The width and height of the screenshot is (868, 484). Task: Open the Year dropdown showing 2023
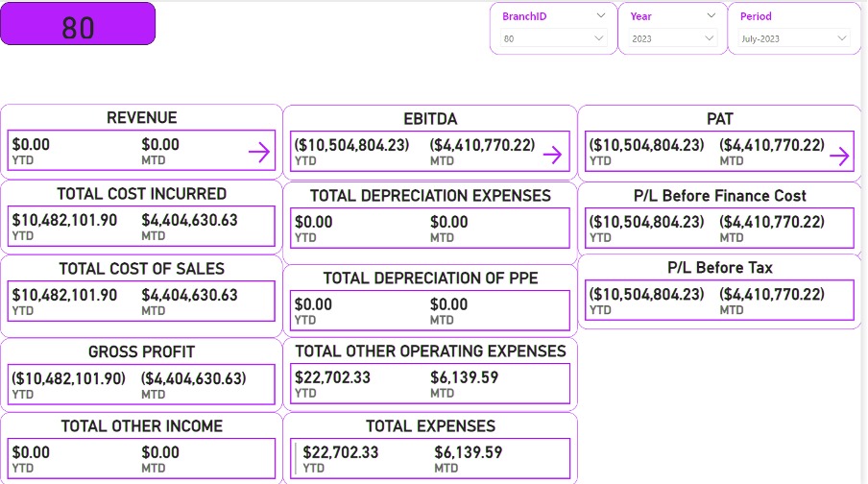673,38
